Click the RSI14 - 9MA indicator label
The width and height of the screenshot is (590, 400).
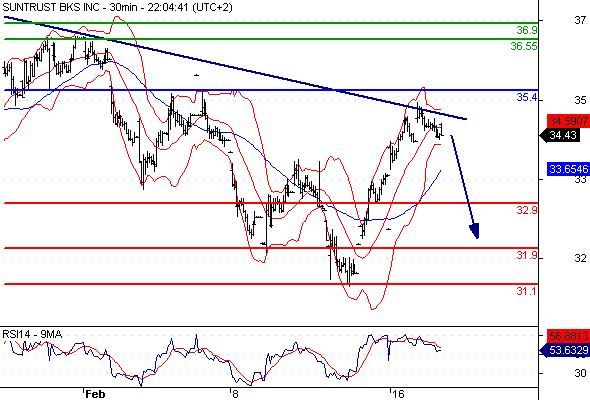point(32,334)
